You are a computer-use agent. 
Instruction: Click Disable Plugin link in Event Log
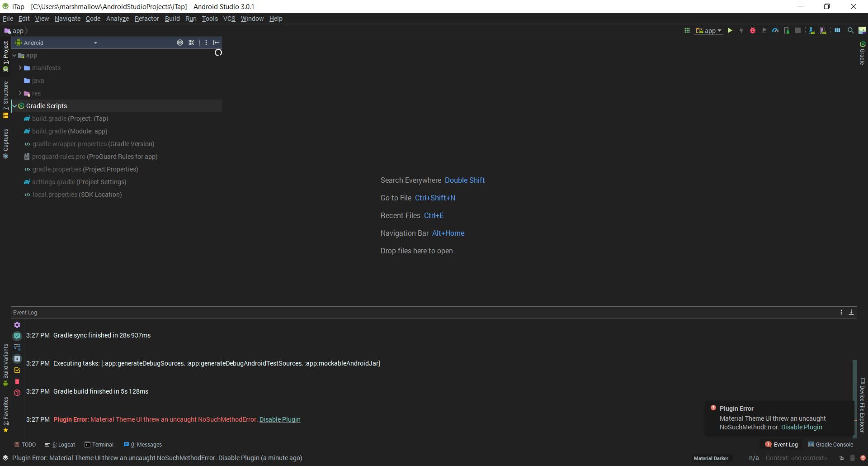(x=280, y=419)
